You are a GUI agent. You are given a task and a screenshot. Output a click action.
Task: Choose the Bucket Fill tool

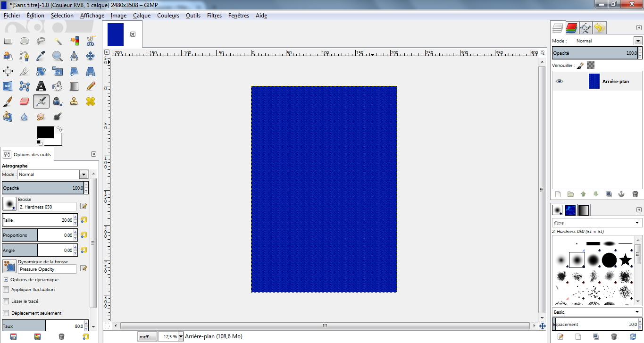pos(58,86)
